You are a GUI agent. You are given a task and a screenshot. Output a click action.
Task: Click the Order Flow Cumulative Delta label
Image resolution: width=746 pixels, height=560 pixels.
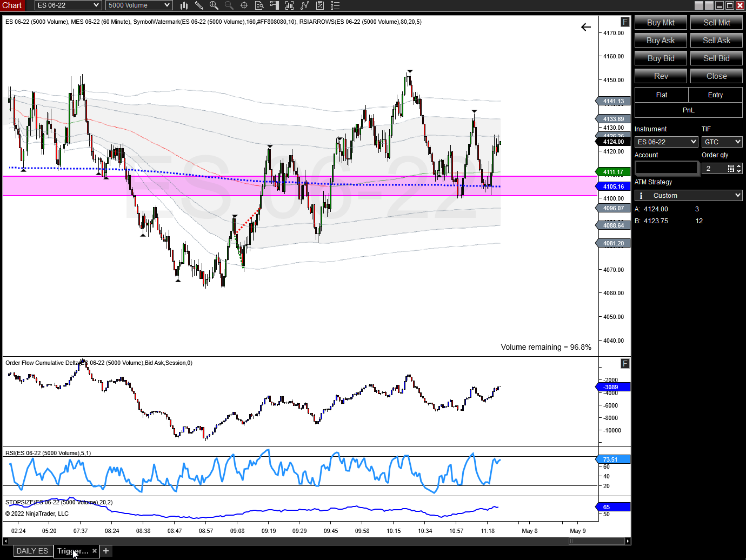pyautogui.click(x=99, y=363)
